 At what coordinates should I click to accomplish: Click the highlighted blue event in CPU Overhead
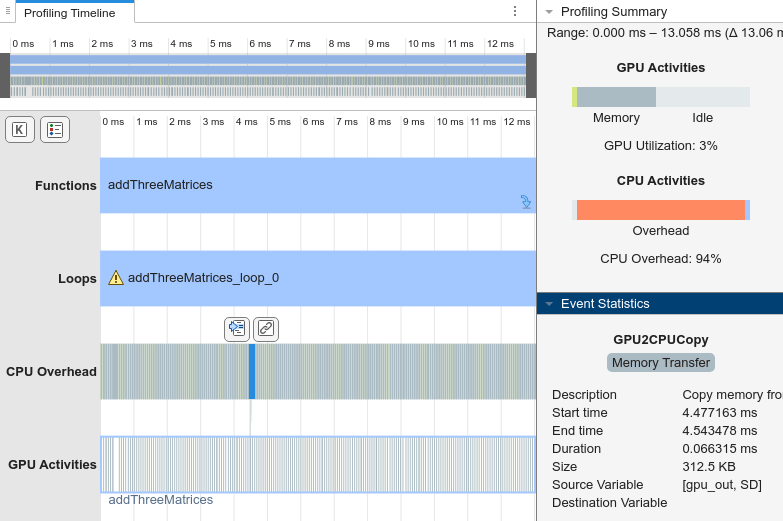252,371
